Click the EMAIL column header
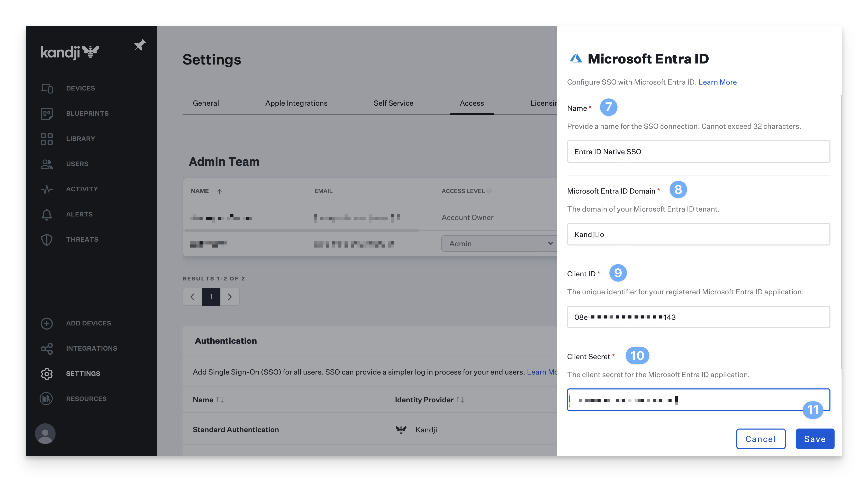 point(323,191)
